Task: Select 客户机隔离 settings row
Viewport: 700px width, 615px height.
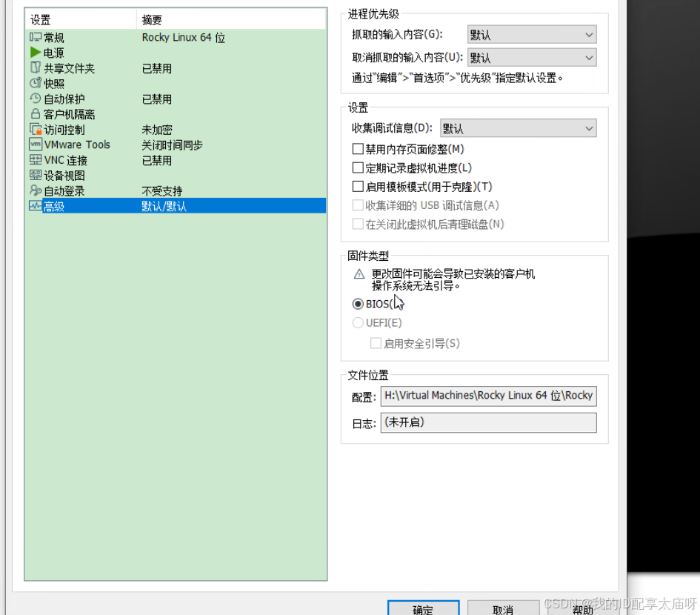Action: [x=176, y=114]
